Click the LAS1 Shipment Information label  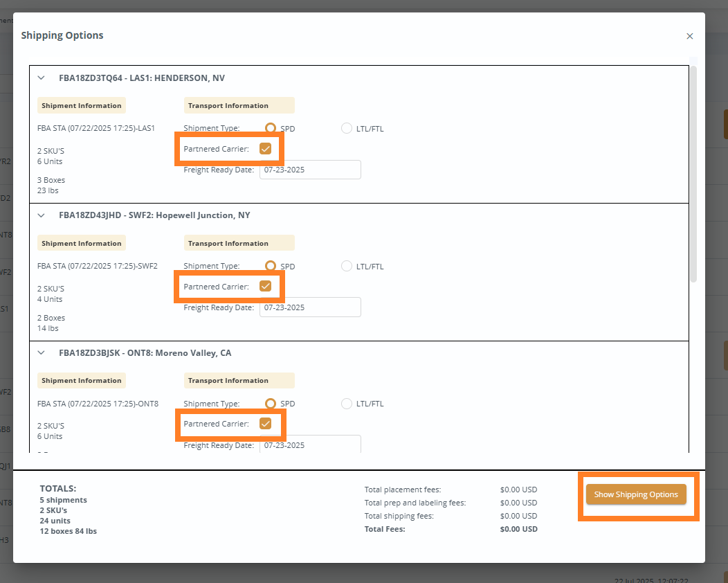point(82,106)
